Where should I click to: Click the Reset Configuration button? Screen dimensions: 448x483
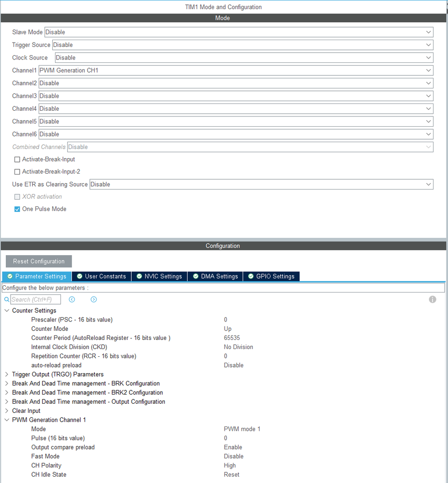pos(39,261)
